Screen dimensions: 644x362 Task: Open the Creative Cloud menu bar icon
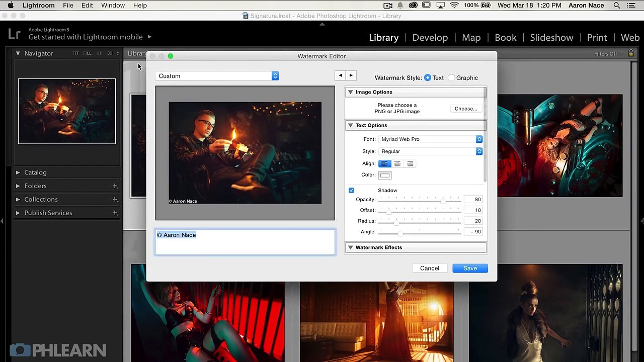coord(413,6)
